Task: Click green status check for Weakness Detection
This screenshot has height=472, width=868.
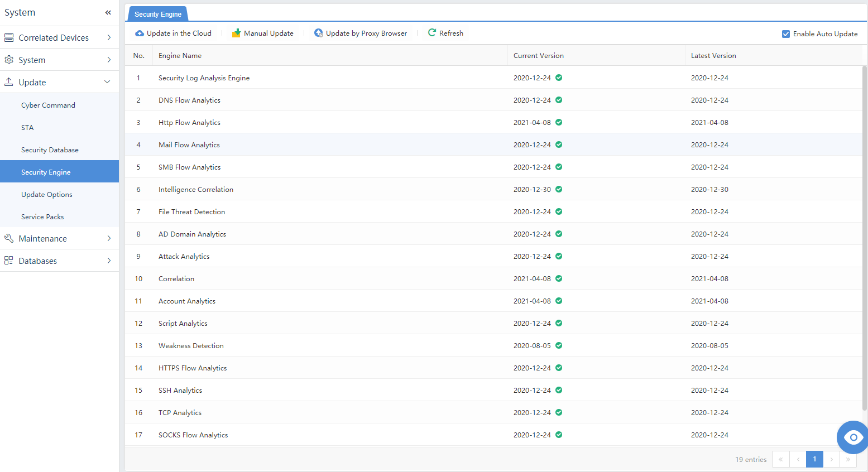Action: point(559,345)
